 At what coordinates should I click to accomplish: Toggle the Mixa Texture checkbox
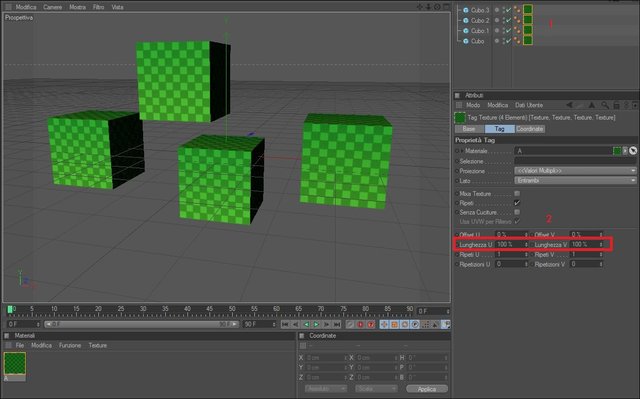tap(517, 193)
